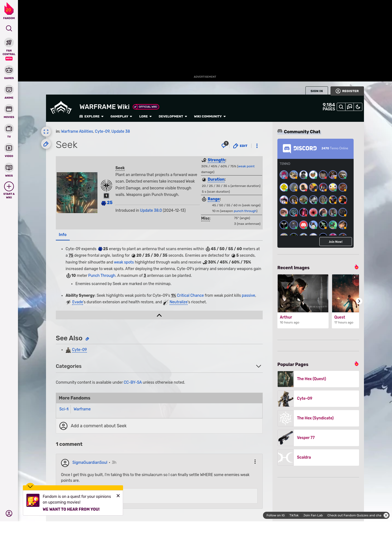Open the wiki Discuss speech-bubble icon

pos(350,107)
